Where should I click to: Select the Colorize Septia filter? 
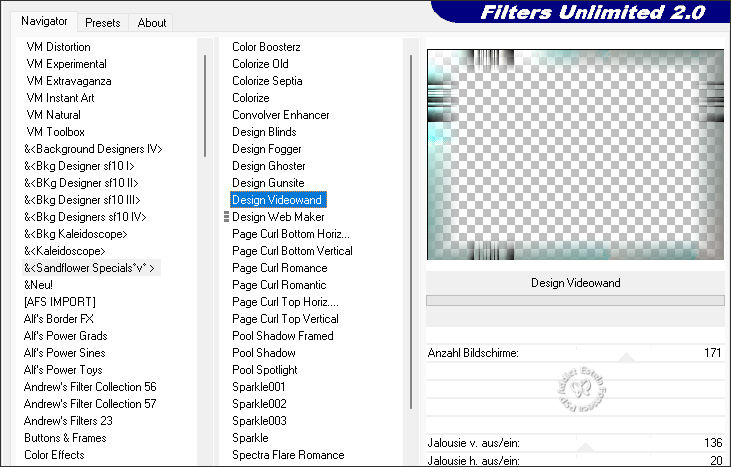pos(267,81)
